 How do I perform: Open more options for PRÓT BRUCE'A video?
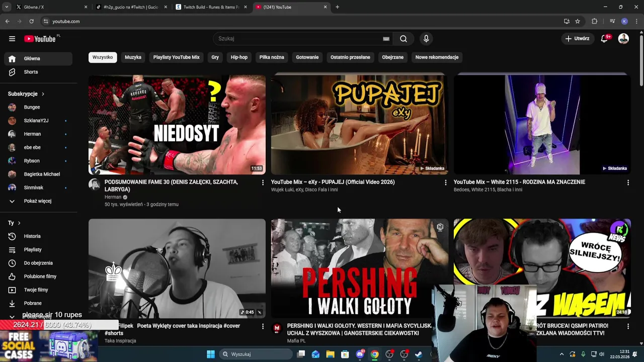pos(628,326)
